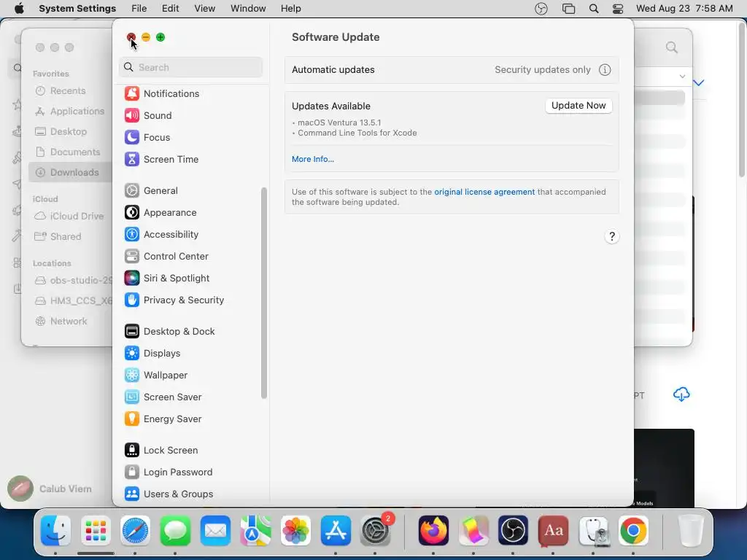Open the Trash in the Dock
This screenshot has width=747, height=560.
691,531
